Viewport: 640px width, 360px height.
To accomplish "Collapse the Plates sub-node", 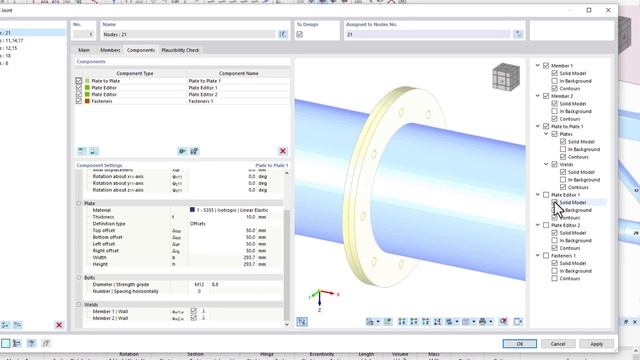I will click(x=546, y=134).
